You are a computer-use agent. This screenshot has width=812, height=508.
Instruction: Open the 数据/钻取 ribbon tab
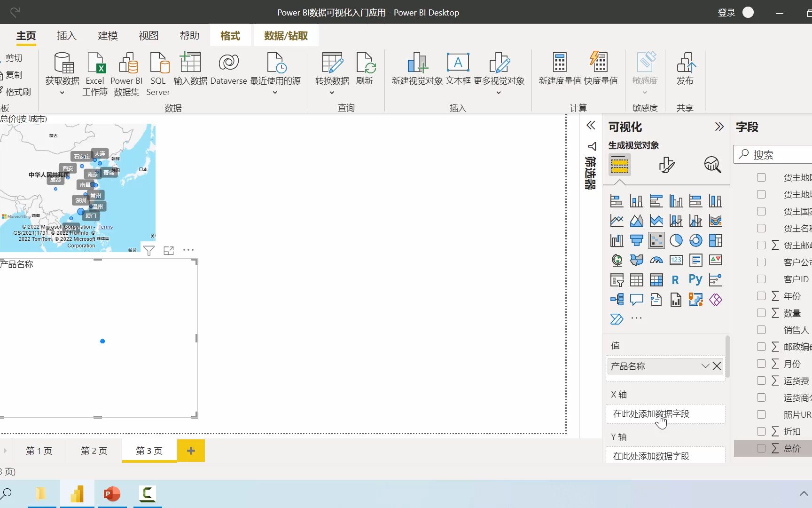click(x=286, y=36)
